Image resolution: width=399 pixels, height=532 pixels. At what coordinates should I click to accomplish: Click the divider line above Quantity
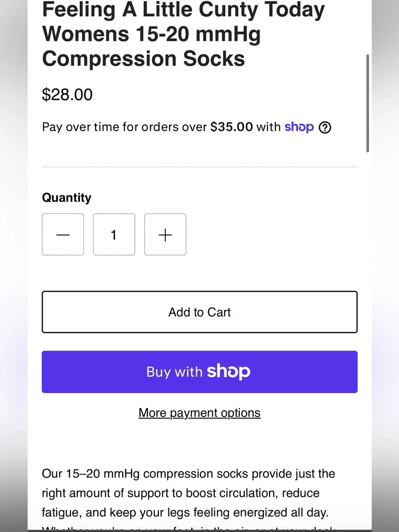[x=199, y=167]
